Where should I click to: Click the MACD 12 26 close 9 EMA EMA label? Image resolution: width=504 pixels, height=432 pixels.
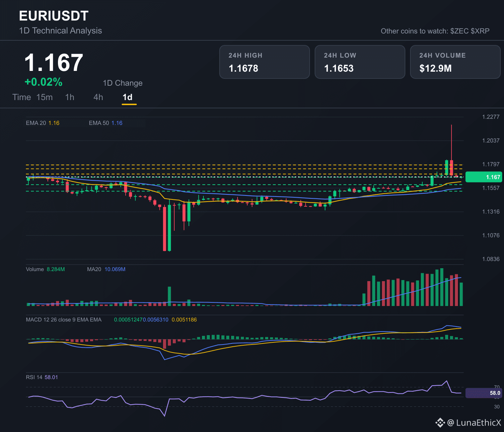click(64, 320)
